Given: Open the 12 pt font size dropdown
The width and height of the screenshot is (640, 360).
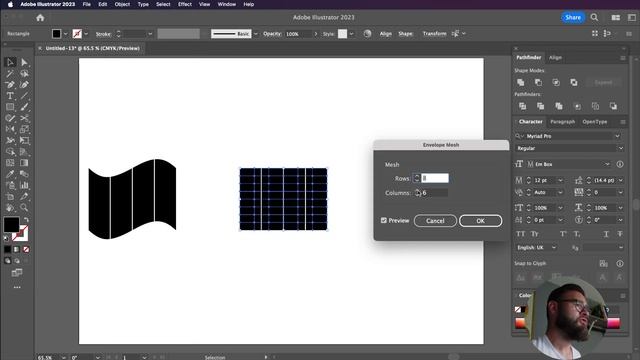Looking at the screenshot, I should pos(560,180).
